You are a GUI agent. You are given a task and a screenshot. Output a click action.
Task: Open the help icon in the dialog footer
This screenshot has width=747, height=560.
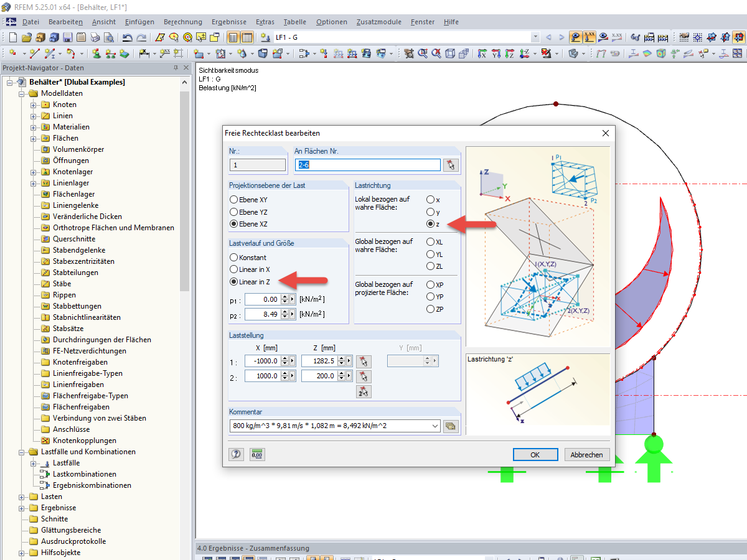pyautogui.click(x=236, y=454)
